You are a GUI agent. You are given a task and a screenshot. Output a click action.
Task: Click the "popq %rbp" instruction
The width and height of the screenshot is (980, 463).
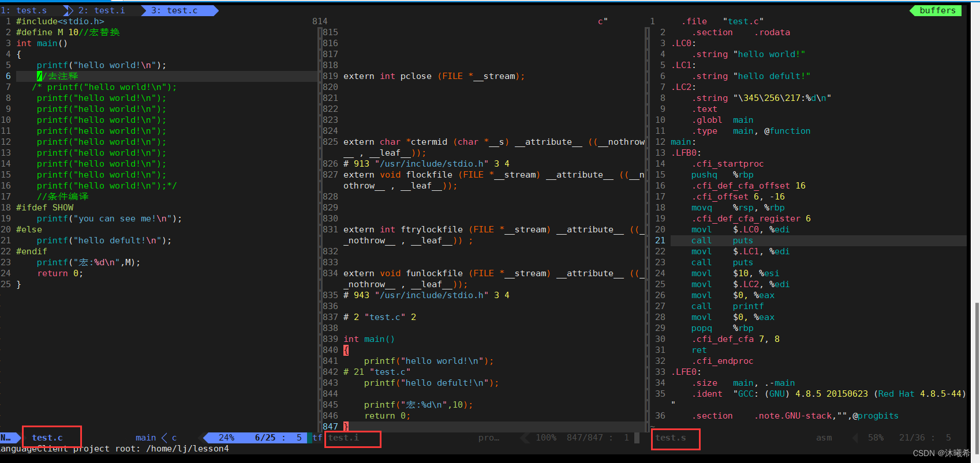point(723,328)
